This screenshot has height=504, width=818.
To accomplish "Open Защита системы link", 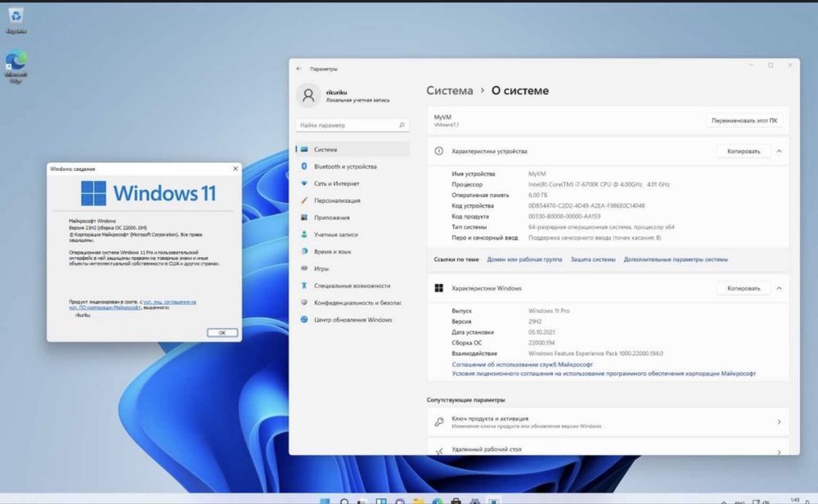I will point(592,259).
